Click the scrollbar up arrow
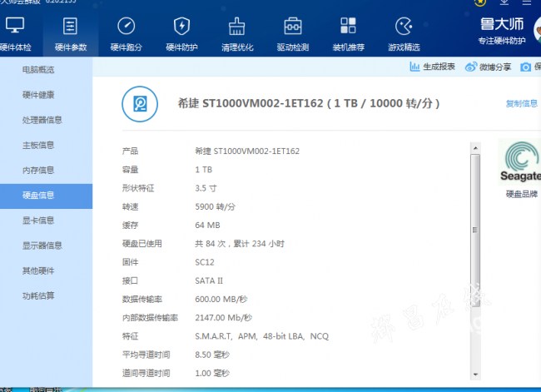Viewport: 541px width, 392px height. [x=475, y=148]
